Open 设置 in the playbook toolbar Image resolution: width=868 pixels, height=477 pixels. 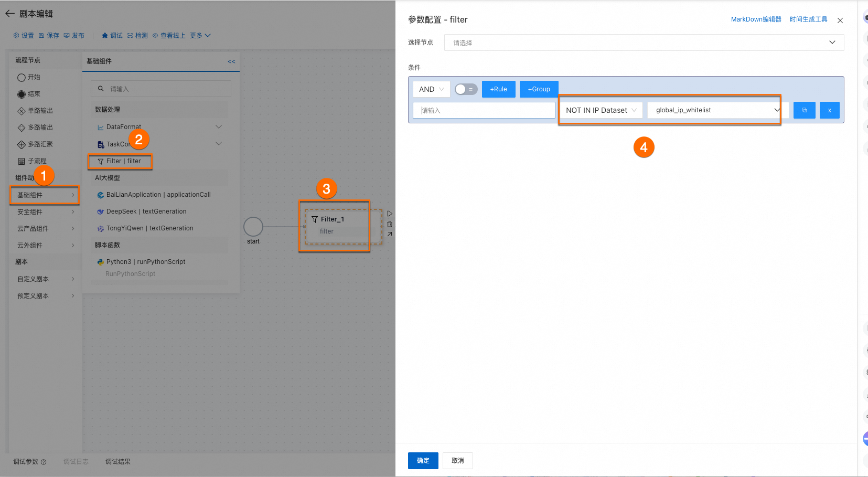(x=24, y=36)
